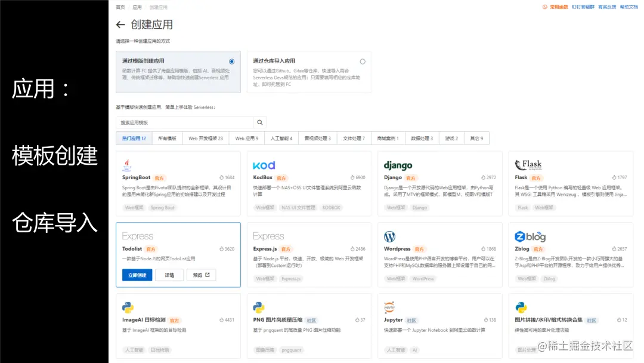Click 目标检测 tag on ImageAI card
Screen dimensions: 644x363
159,350
